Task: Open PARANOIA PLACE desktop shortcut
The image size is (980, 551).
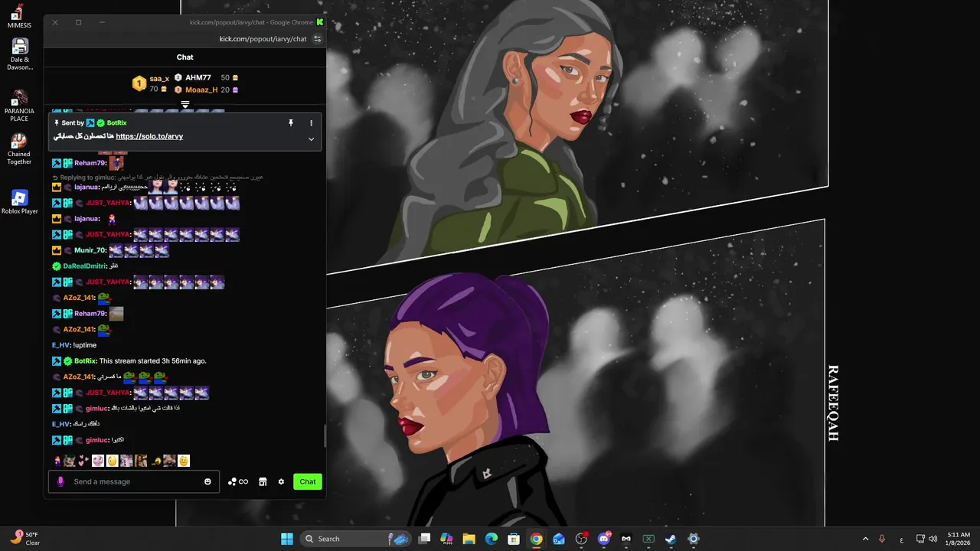Action: coord(20,106)
